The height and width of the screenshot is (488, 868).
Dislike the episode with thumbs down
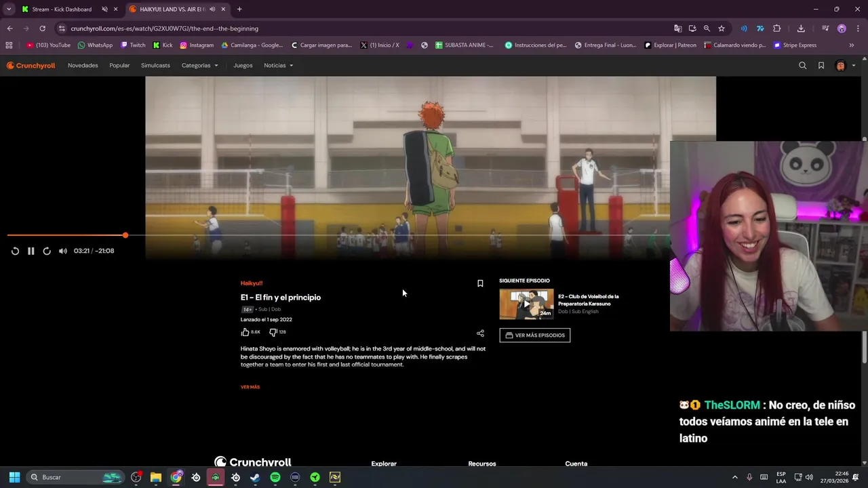tap(273, 332)
